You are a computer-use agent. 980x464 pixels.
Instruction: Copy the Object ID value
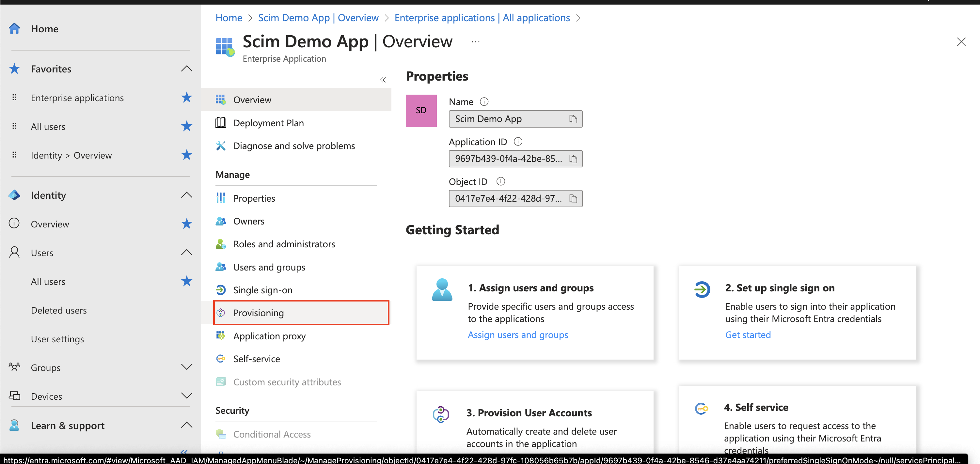573,198
